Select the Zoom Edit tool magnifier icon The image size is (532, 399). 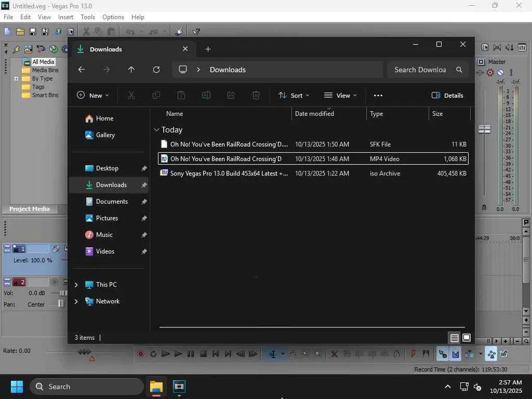(317, 354)
